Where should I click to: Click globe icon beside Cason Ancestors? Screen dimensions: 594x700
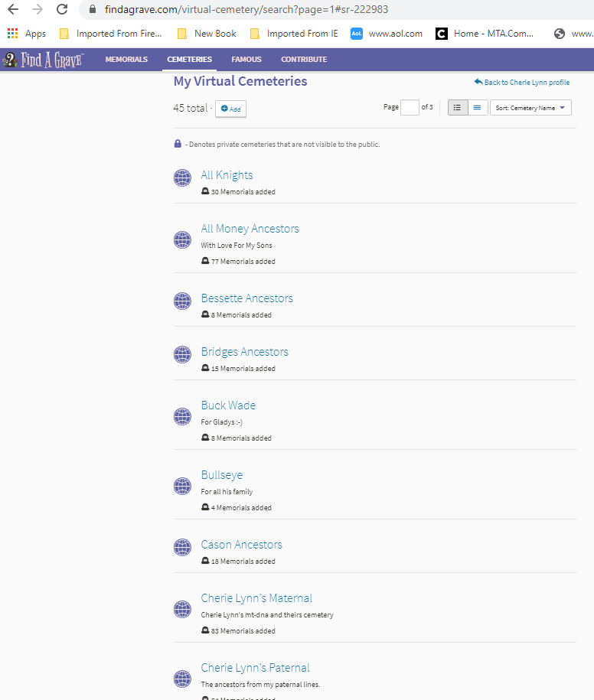(182, 548)
